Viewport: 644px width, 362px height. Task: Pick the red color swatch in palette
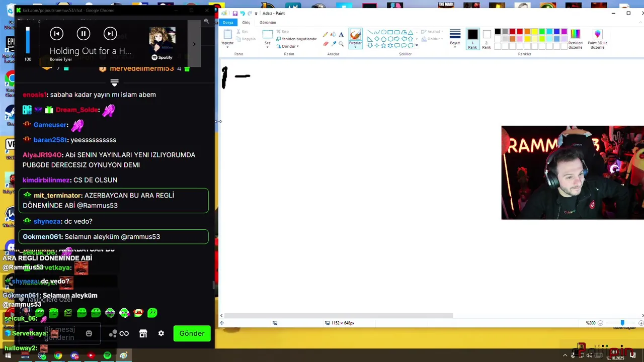point(520,32)
